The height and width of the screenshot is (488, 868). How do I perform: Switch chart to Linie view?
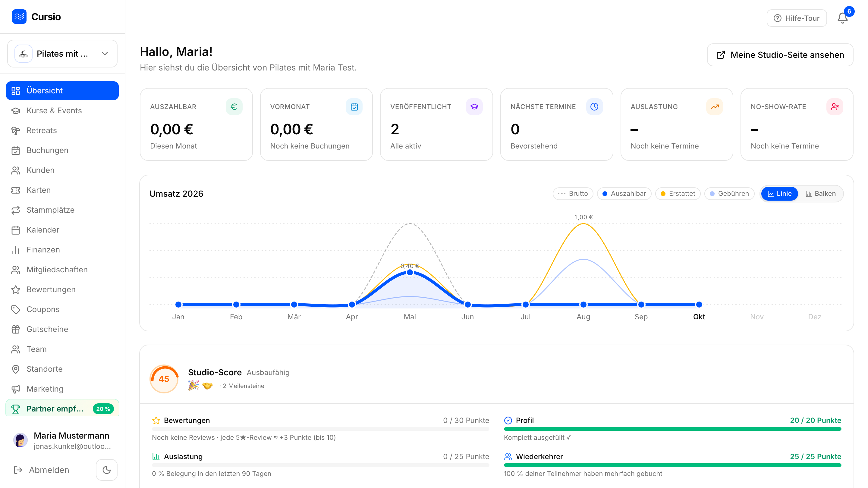pos(779,194)
